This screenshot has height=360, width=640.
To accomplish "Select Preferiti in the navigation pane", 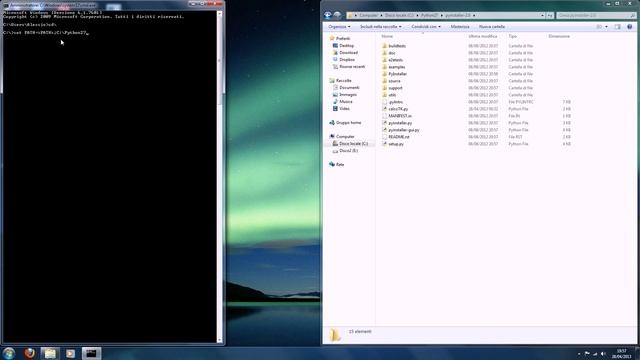I will click(343, 38).
